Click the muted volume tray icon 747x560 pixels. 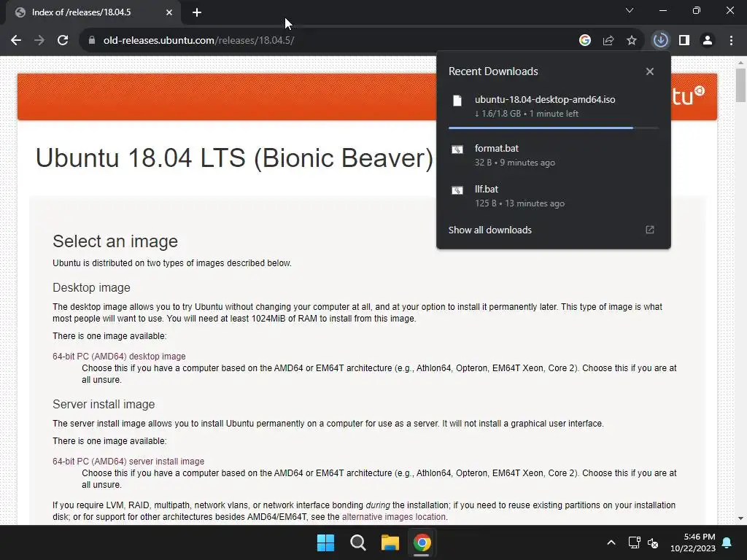(x=653, y=542)
